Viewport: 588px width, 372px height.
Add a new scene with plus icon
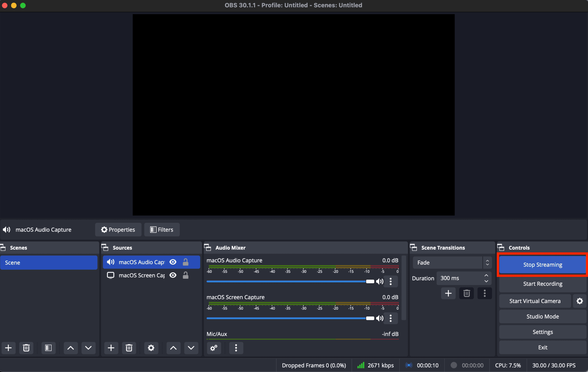point(8,348)
